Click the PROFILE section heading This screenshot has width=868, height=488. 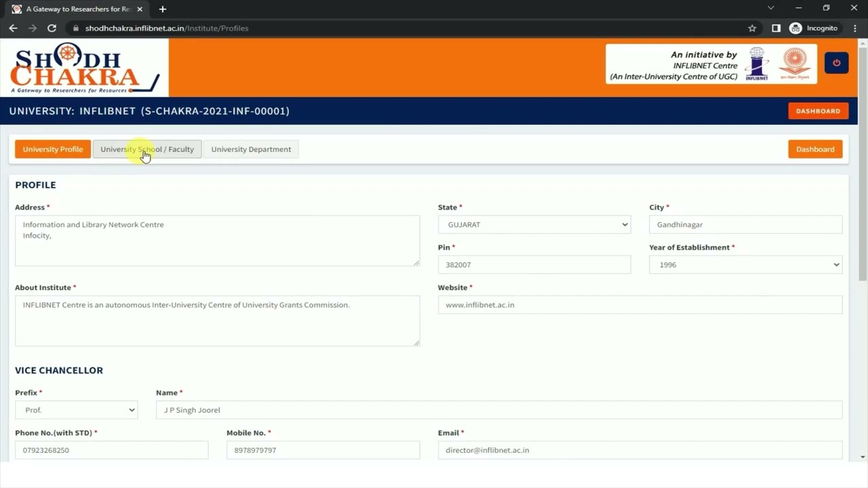tap(35, 185)
